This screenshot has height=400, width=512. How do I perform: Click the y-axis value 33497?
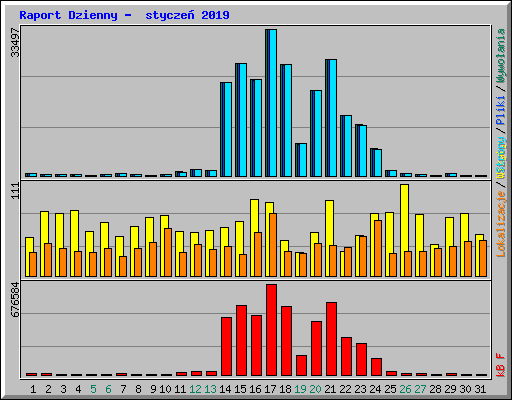tap(15, 42)
